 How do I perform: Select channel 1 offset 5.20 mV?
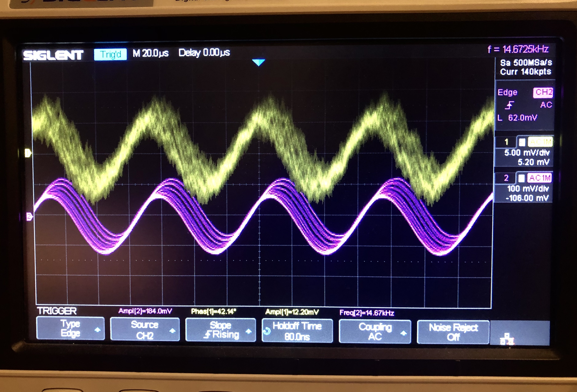click(x=533, y=162)
